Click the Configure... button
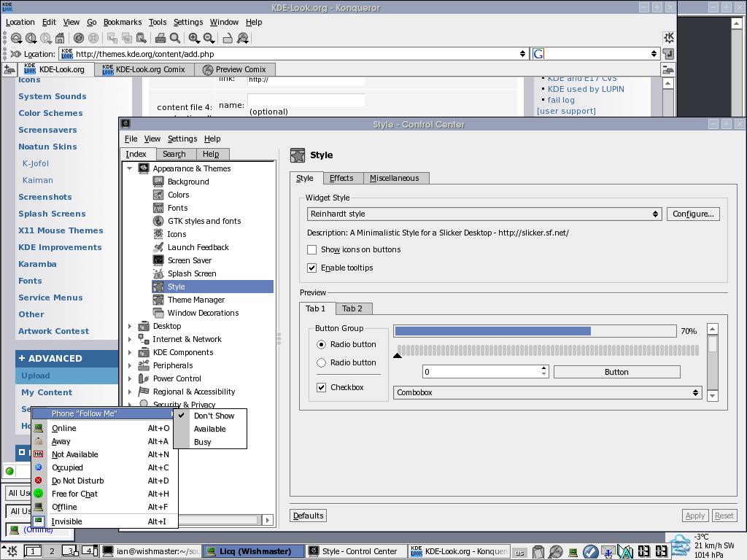747x560 pixels. [693, 214]
